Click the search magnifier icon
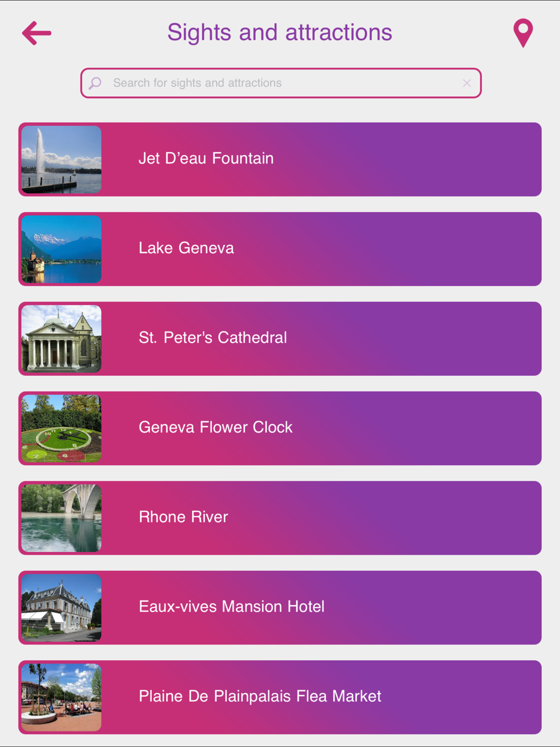The width and height of the screenshot is (560, 747). click(95, 83)
